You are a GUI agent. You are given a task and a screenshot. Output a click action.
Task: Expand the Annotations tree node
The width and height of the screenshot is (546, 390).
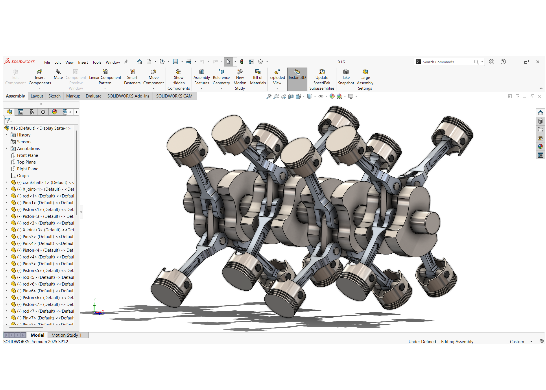tap(7, 149)
